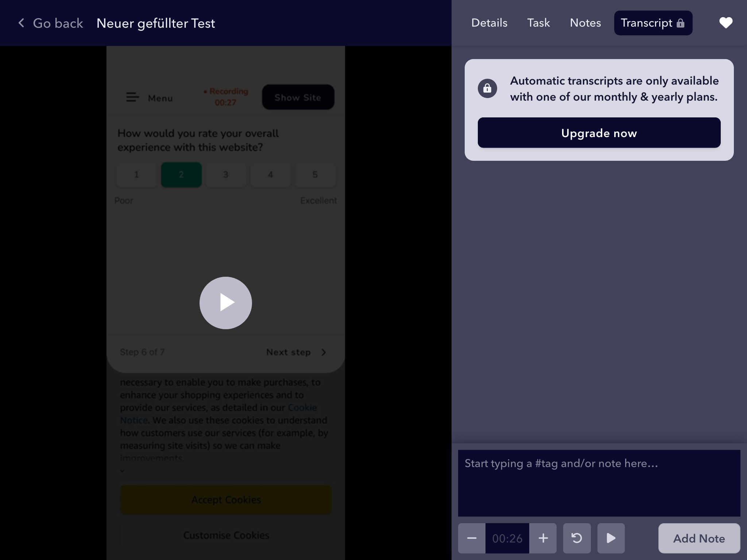Switch to the Task tab
Viewport: 747px width, 560px height.
tap(538, 23)
